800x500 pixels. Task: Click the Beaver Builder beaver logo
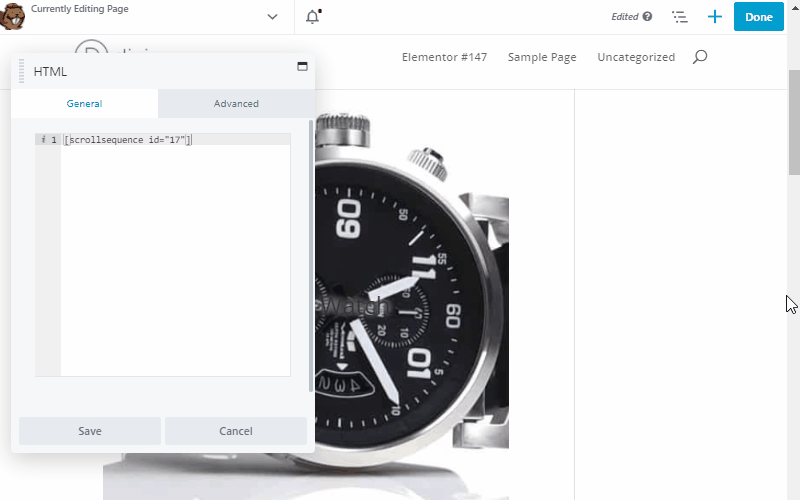pyautogui.click(x=11, y=16)
